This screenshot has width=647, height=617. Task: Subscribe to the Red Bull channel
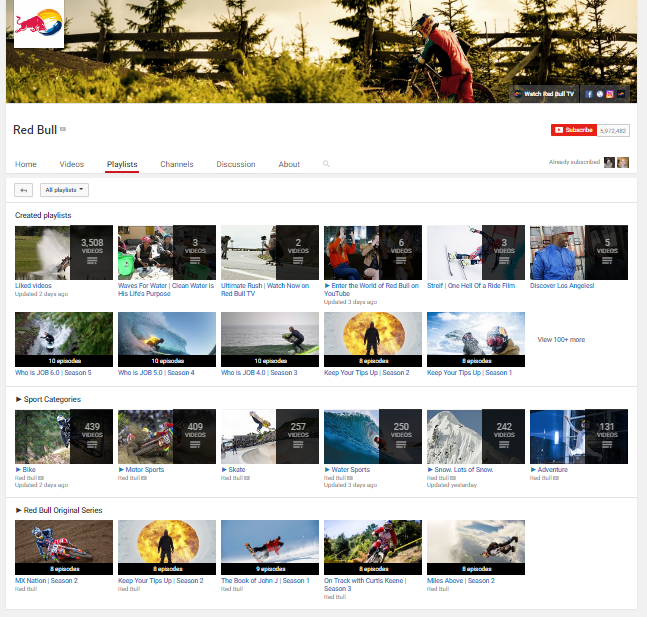574,130
